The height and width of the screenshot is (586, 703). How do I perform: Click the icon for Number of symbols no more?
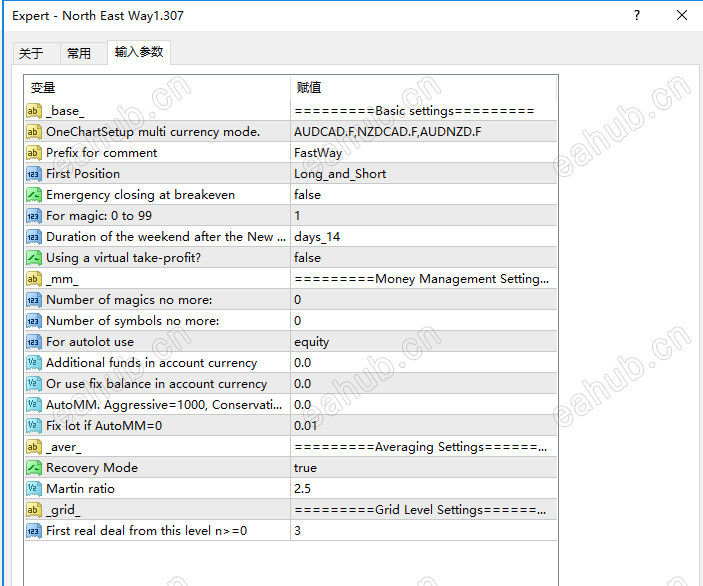(x=34, y=321)
